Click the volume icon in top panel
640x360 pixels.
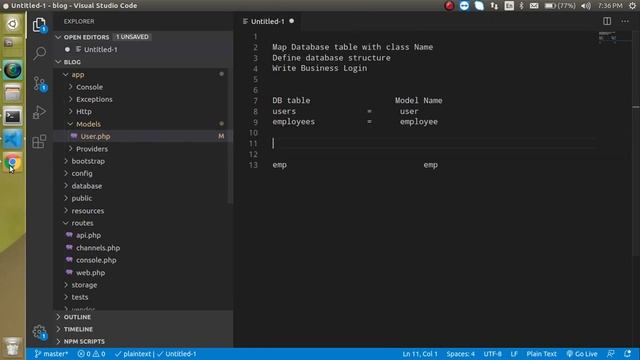coord(586,6)
